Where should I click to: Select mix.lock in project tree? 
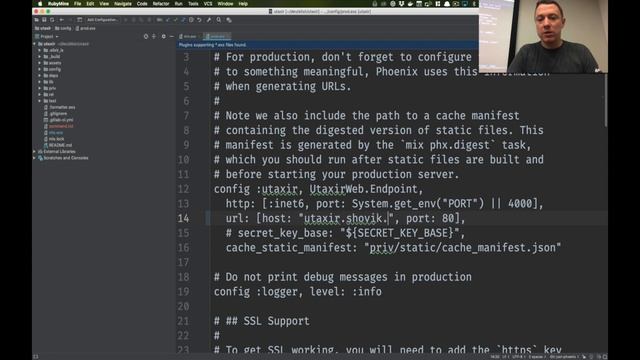pos(54,139)
